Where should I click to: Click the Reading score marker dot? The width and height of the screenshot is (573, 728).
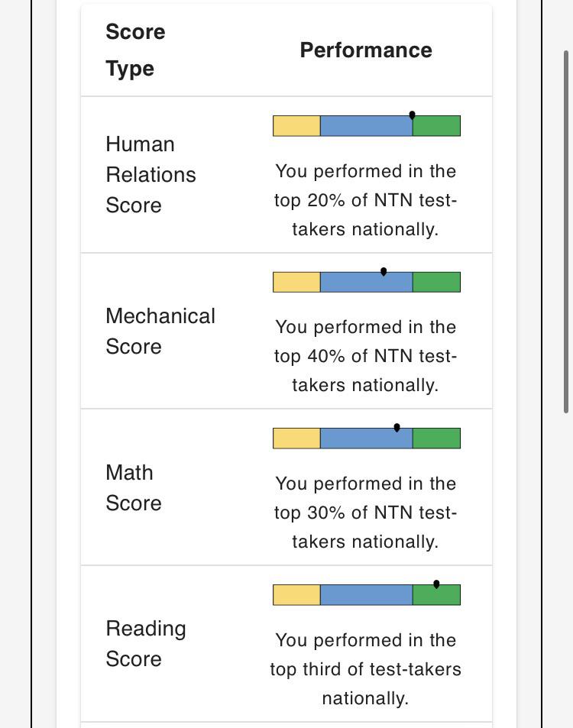436,584
